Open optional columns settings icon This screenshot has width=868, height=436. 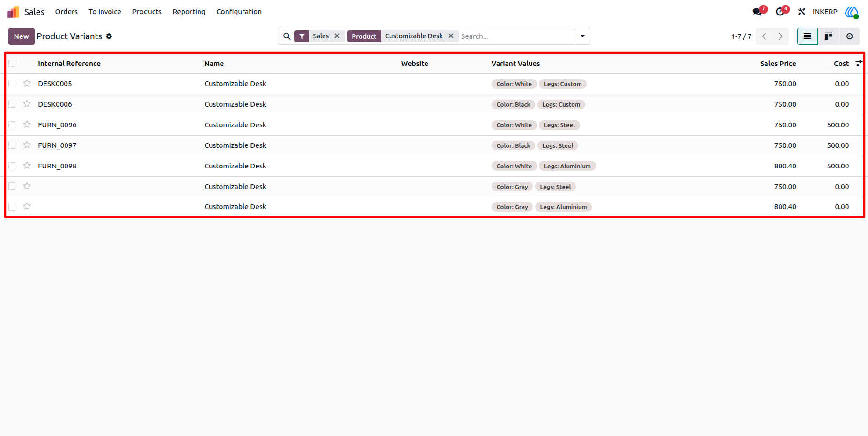coord(859,64)
